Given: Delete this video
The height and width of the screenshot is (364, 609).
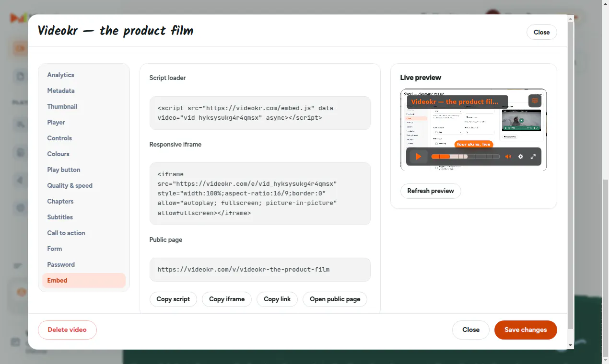Looking at the screenshot, I should click(67, 330).
